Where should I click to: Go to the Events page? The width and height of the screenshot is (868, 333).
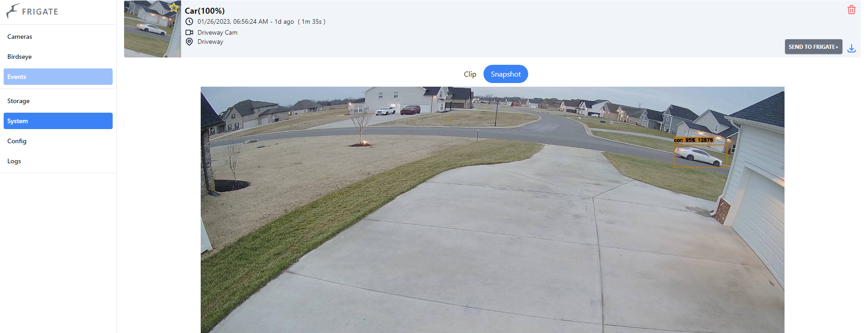point(58,77)
